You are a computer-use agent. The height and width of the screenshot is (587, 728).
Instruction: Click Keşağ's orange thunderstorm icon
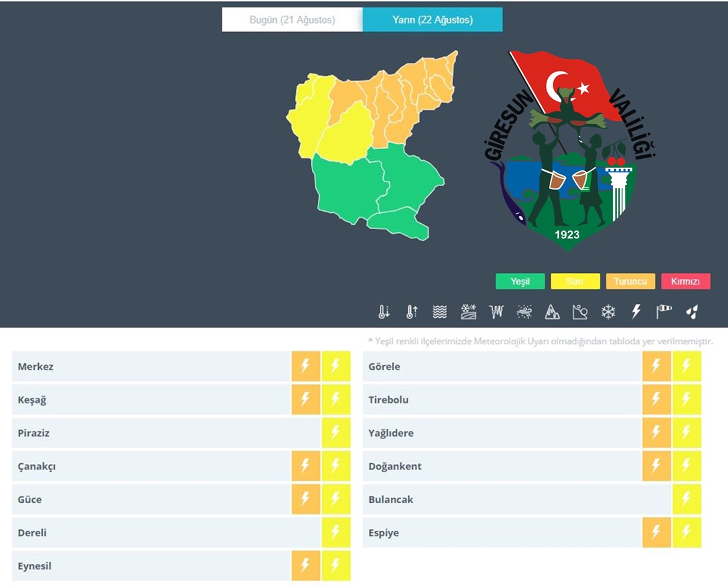pyautogui.click(x=306, y=400)
